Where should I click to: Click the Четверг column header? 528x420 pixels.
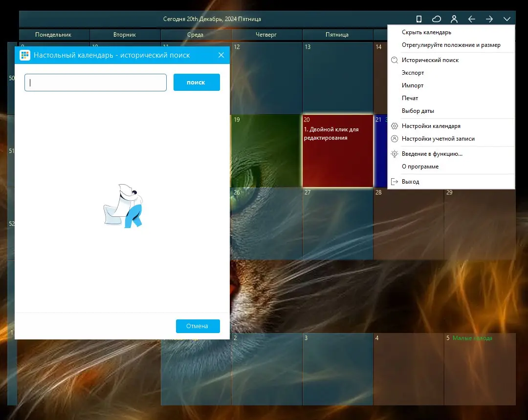coord(266,35)
